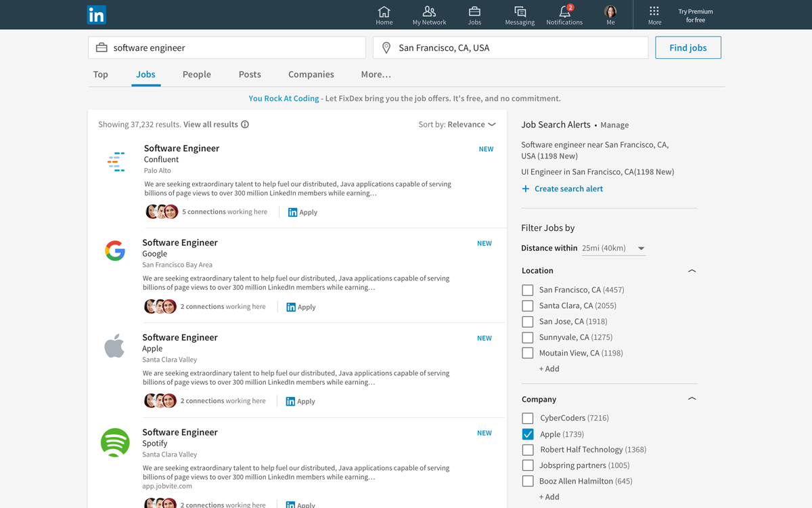Go to Home in top navigation

pyautogui.click(x=384, y=15)
